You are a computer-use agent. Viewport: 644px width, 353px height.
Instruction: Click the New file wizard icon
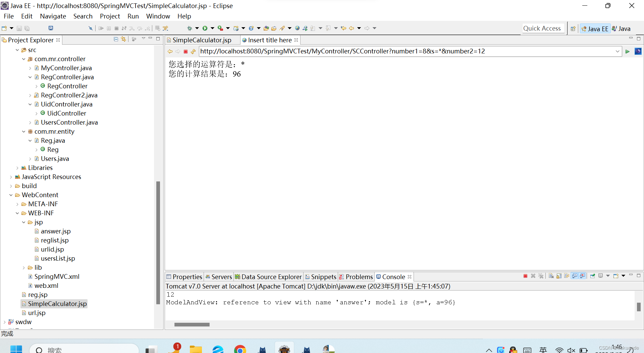pyautogui.click(x=4, y=28)
